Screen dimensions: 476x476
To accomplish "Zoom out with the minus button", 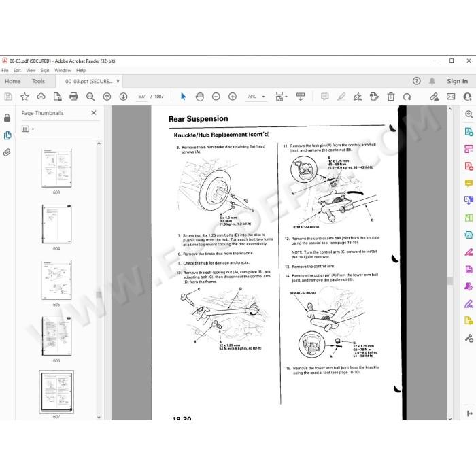I will 216,97.
